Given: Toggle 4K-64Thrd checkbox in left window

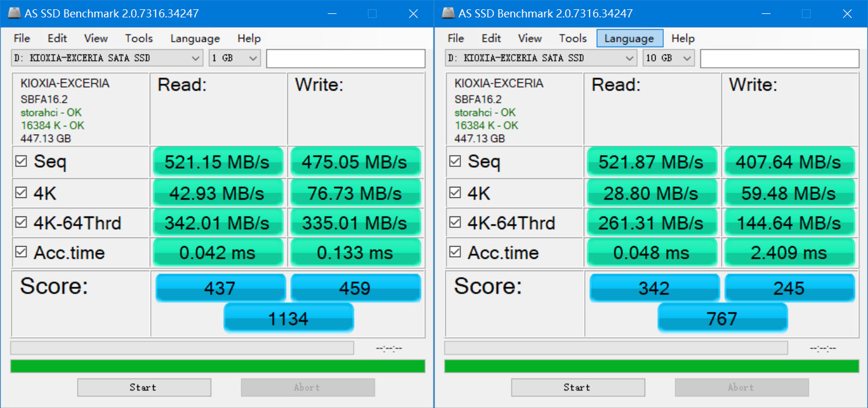Looking at the screenshot, I should point(21,222).
